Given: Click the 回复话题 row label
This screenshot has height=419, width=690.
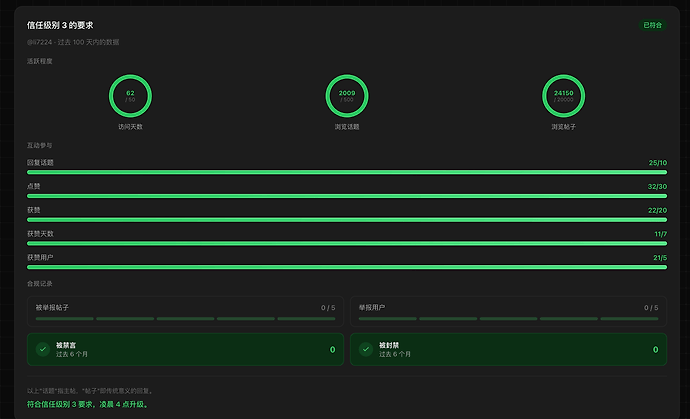Looking at the screenshot, I should point(40,163).
